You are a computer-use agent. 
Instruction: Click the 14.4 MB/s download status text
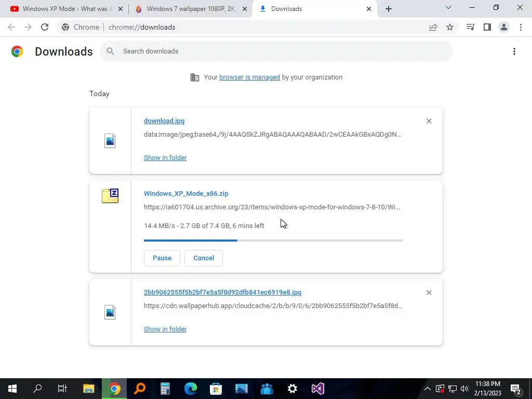tap(204, 226)
